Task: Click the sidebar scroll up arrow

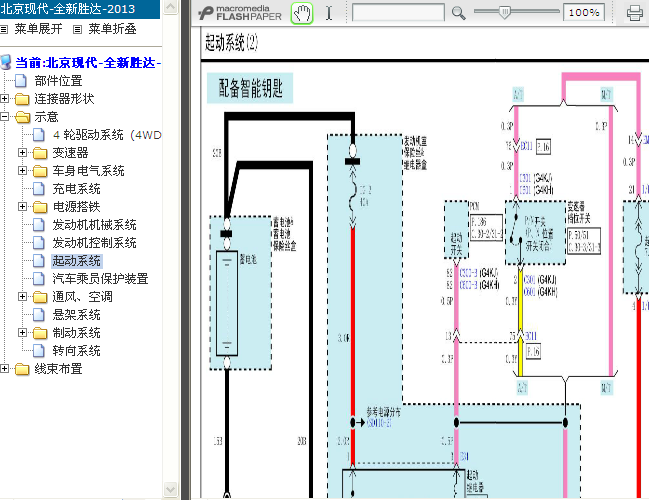Action: 170,7
